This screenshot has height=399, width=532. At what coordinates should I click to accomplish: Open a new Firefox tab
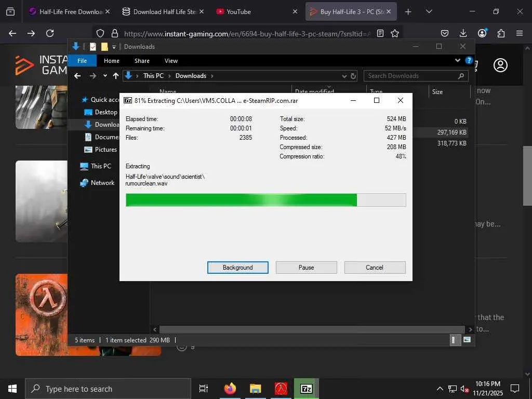[408, 11]
